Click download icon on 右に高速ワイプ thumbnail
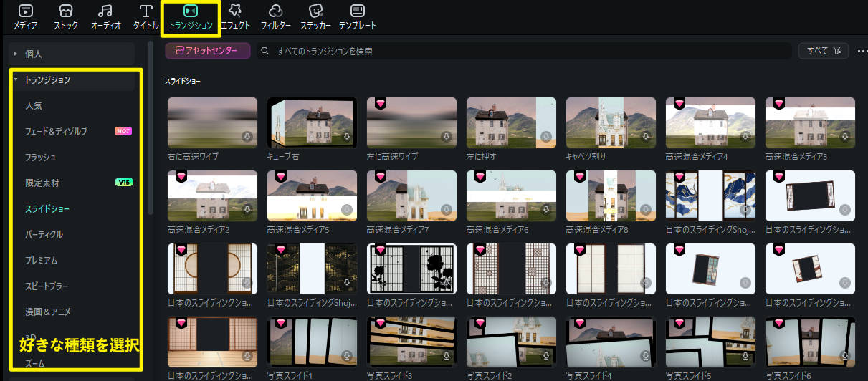Viewport: 868px width, 381px height. pos(247,137)
